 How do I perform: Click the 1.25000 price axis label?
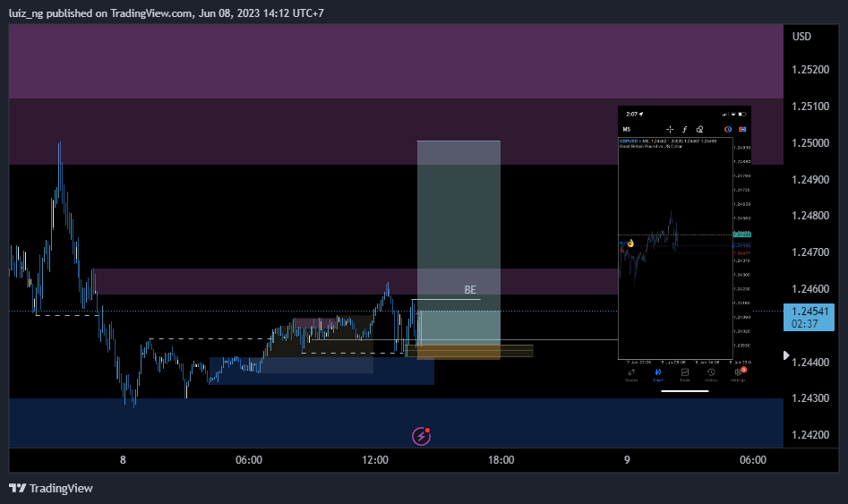point(810,142)
